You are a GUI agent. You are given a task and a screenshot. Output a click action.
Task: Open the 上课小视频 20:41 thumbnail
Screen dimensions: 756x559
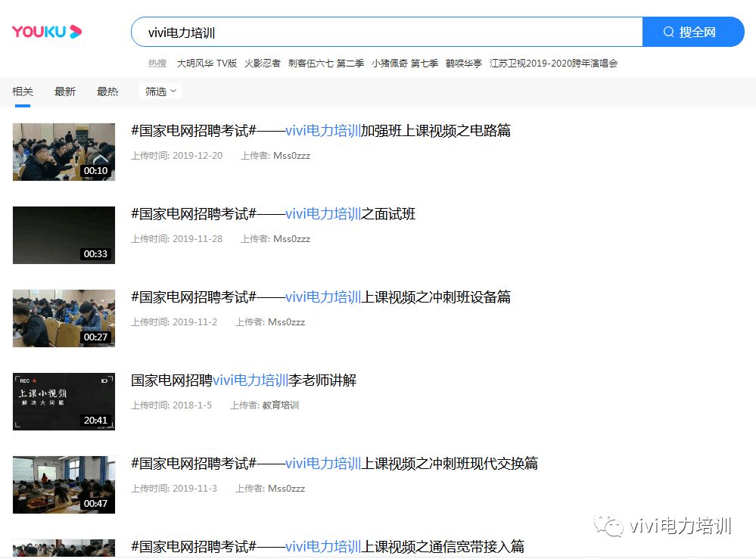point(64,402)
